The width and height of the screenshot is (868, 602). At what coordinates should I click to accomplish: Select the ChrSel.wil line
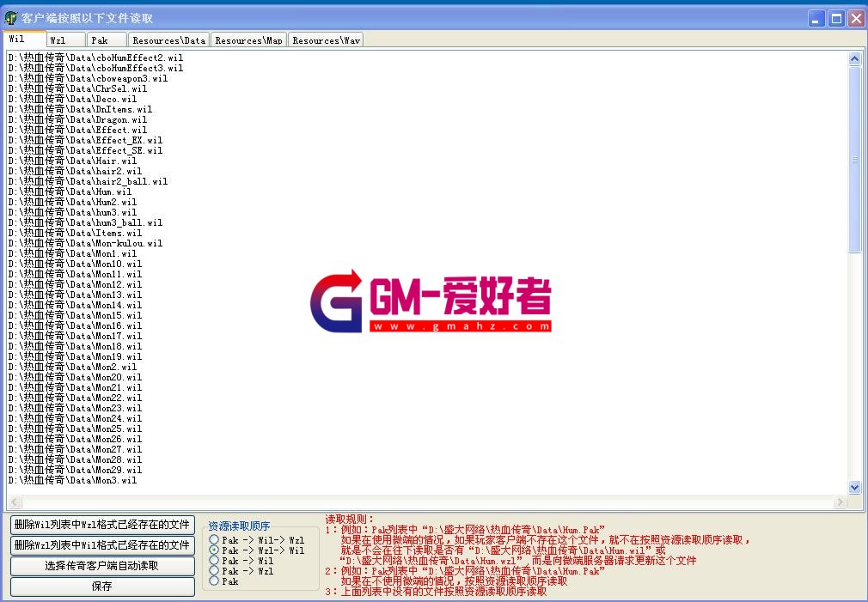pyautogui.click(x=77, y=88)
